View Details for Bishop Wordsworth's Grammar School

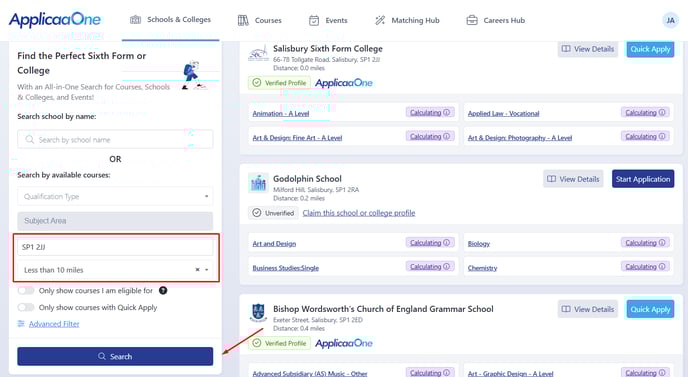click(588, 309)
